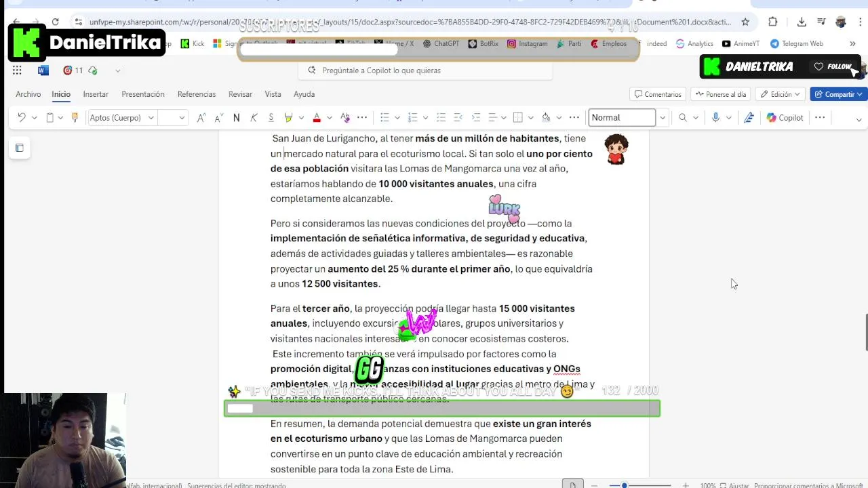
Task: Open the Microsoft 365 app launcher grid
Action: coord(17,70)
